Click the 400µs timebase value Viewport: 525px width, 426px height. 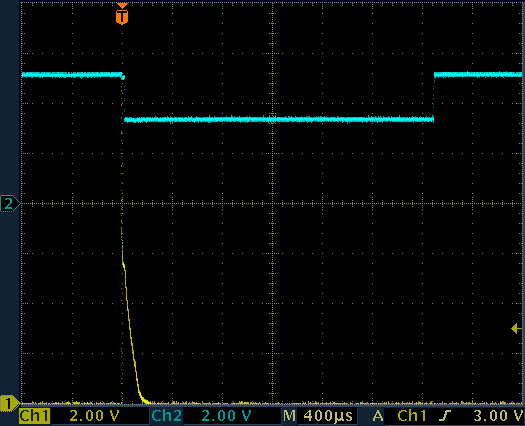tap(328, 416)
